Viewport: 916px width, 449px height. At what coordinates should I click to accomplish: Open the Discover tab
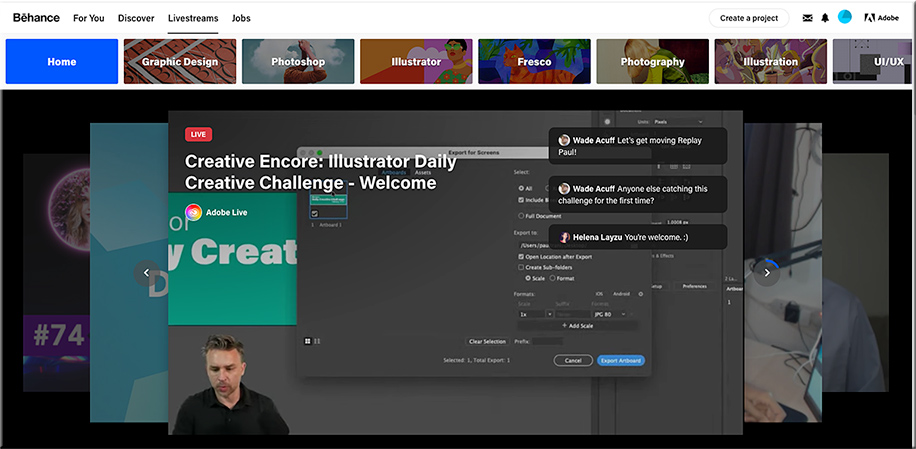[136, 18]
